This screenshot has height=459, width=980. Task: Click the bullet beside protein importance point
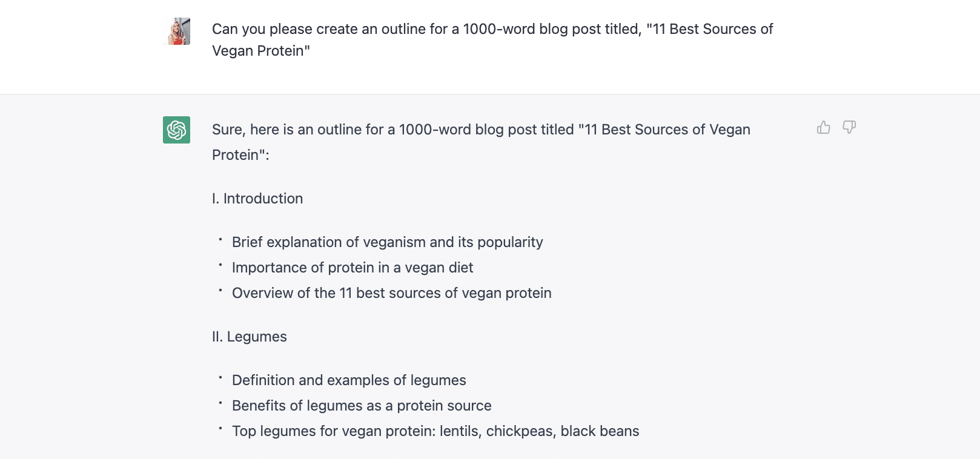click(x=220, y=266)
